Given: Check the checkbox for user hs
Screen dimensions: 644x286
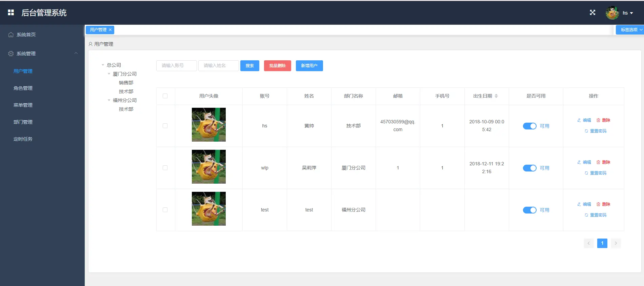Looking at the screenshot, I should pyautogui.click(x=165, y=126).
